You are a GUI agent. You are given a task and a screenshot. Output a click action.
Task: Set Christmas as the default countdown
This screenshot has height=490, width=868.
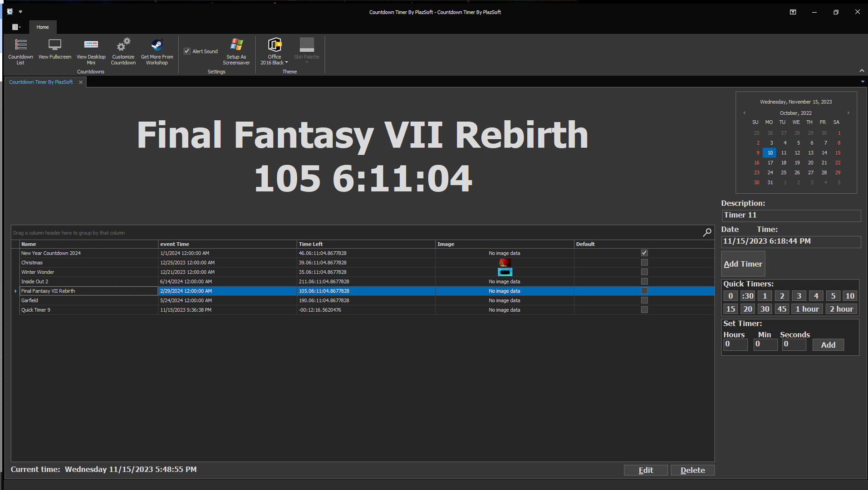tap(644, 262)
